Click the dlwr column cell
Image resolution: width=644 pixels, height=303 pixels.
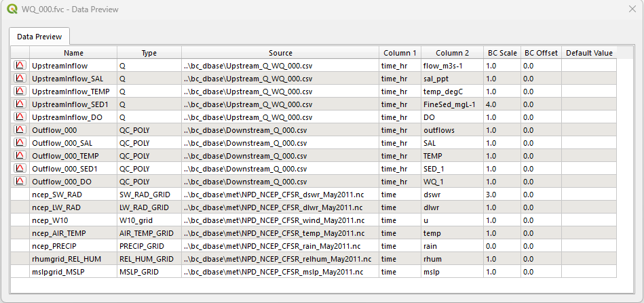coord(452,207)
